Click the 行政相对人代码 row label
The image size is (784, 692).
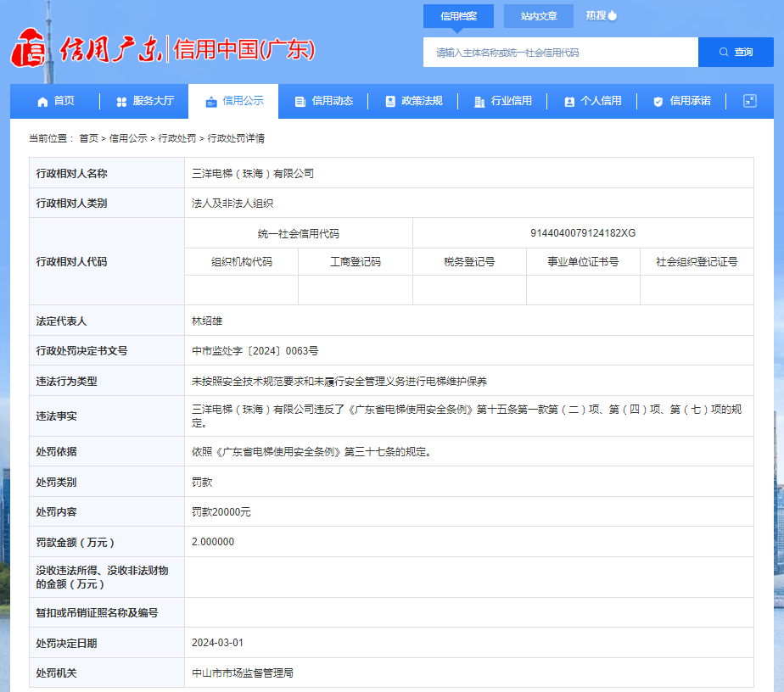pyautogui.click(x=71, y=262)
